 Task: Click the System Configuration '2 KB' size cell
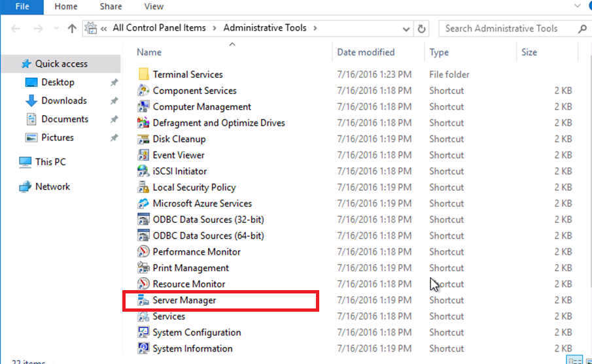tap(563, 333)
